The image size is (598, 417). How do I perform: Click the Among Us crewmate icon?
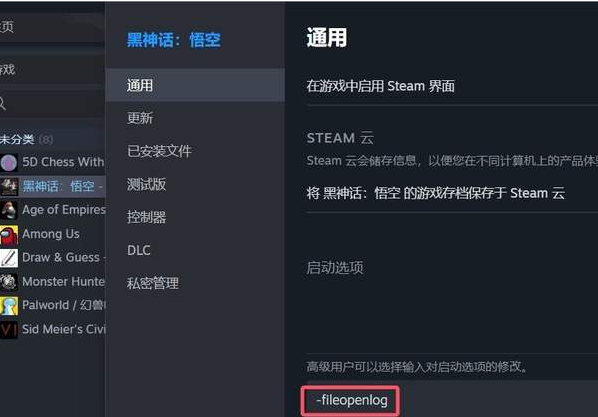9,234
